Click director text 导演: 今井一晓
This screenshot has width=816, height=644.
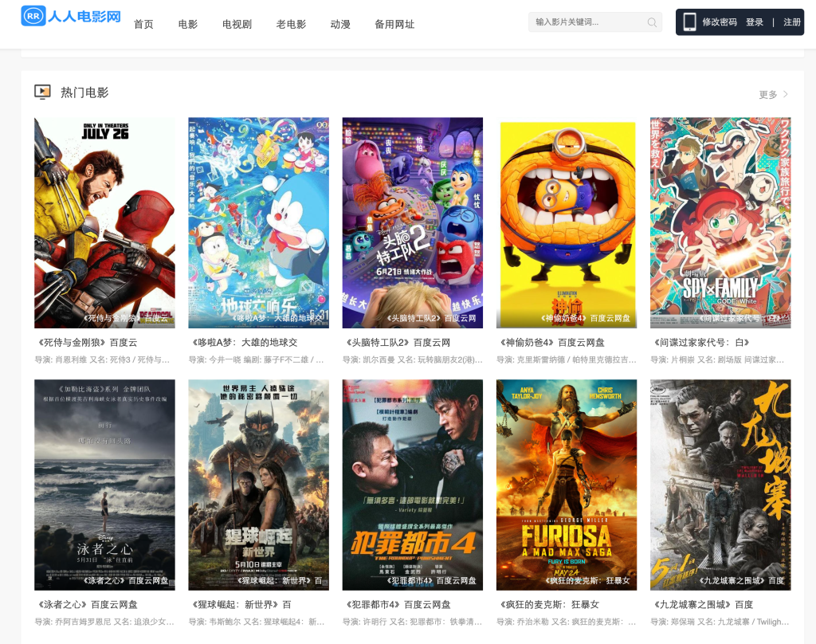214,359
